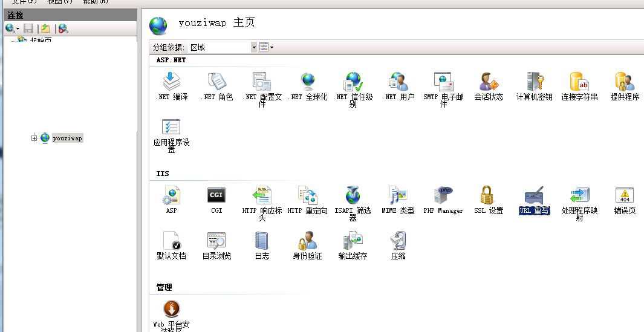The image size is (644, 332).
Task: Open the .NET 全球化 feature
Action: 308,86
